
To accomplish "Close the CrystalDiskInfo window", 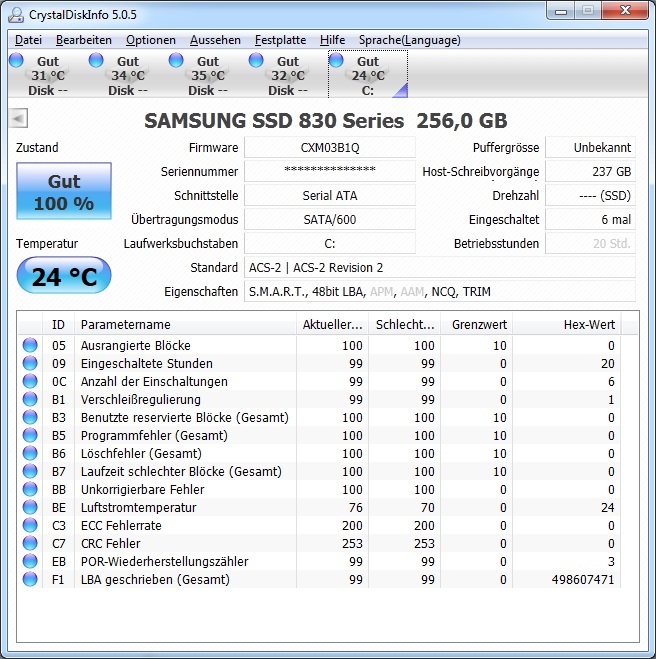I will point(625,11).
